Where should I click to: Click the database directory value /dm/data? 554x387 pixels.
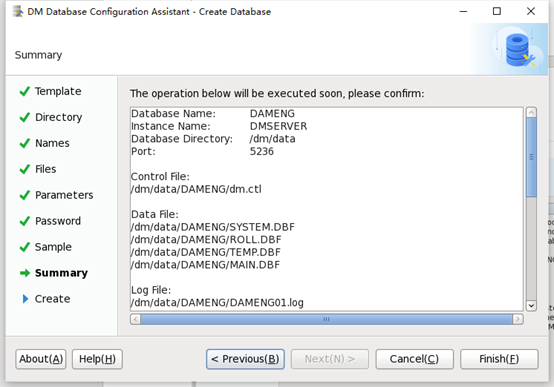(x=272, y=139)
